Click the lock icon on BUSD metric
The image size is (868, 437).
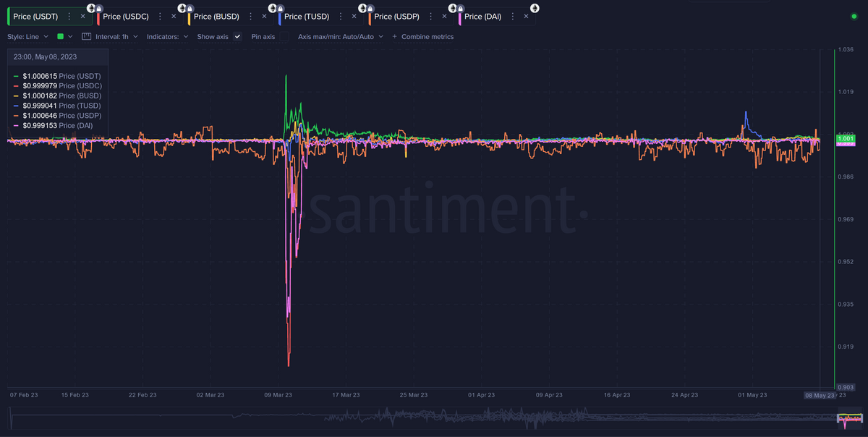280,9
